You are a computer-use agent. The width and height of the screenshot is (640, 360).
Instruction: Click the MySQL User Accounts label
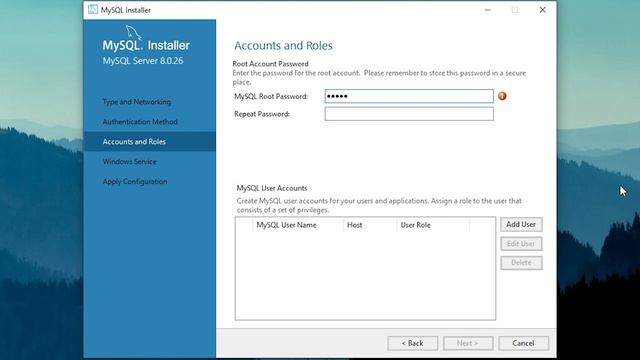click(x=272, y=188)
